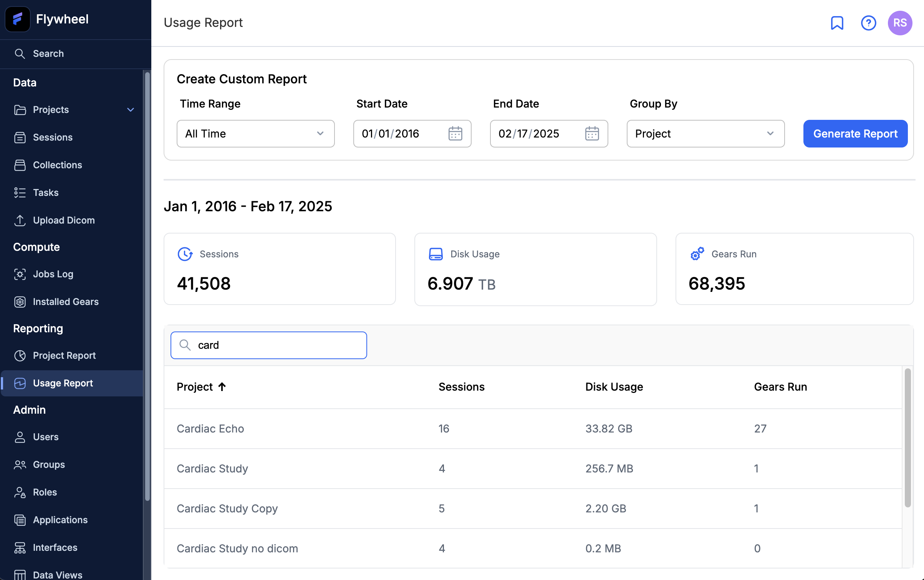
Task: Click the bookmark icon in header
Action: 837,23
